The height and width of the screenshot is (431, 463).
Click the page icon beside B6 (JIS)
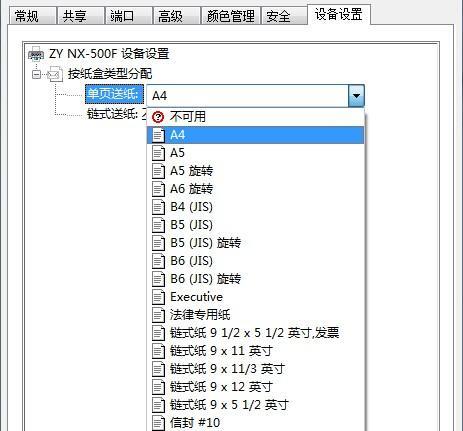158,261
